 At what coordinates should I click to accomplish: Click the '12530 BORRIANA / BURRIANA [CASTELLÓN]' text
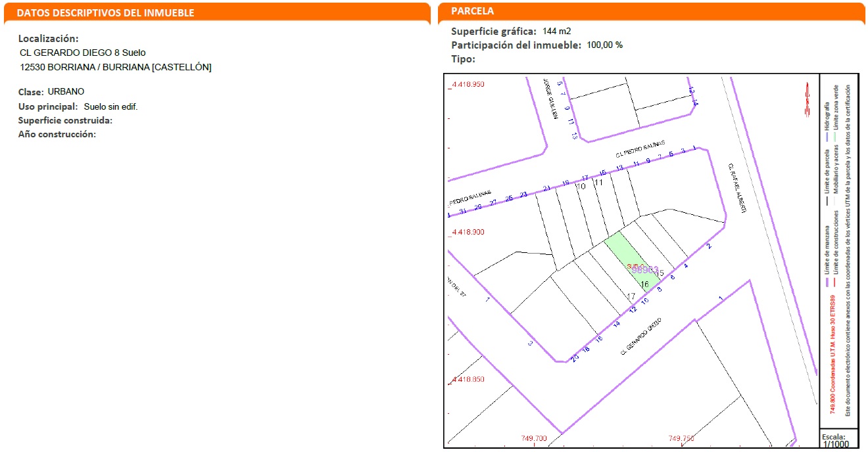tap(116, 67)
